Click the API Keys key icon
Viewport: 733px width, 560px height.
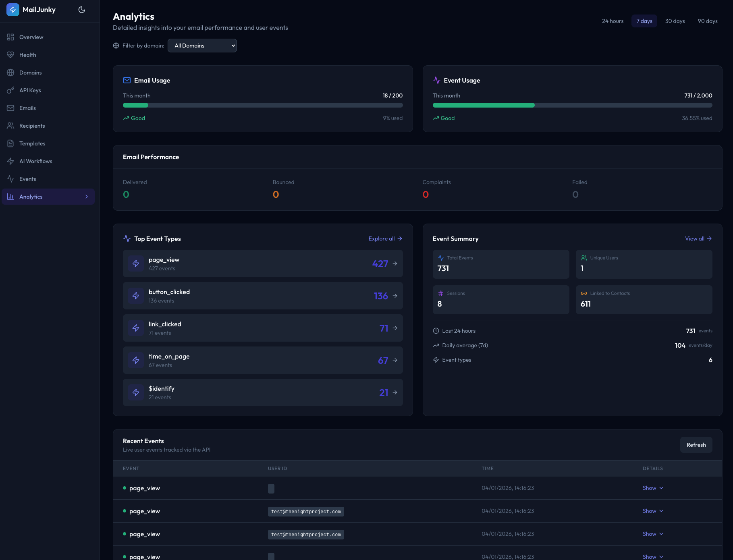click(x=11, y=90)
